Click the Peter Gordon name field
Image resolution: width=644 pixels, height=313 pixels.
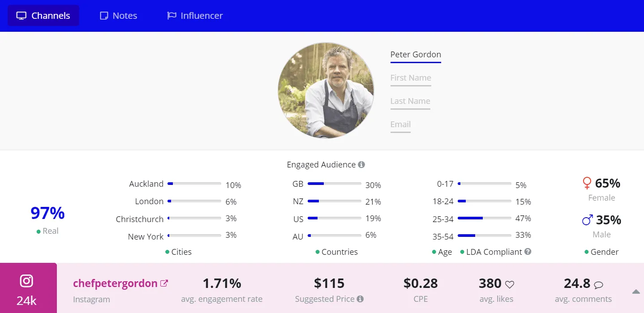point(416,55)
